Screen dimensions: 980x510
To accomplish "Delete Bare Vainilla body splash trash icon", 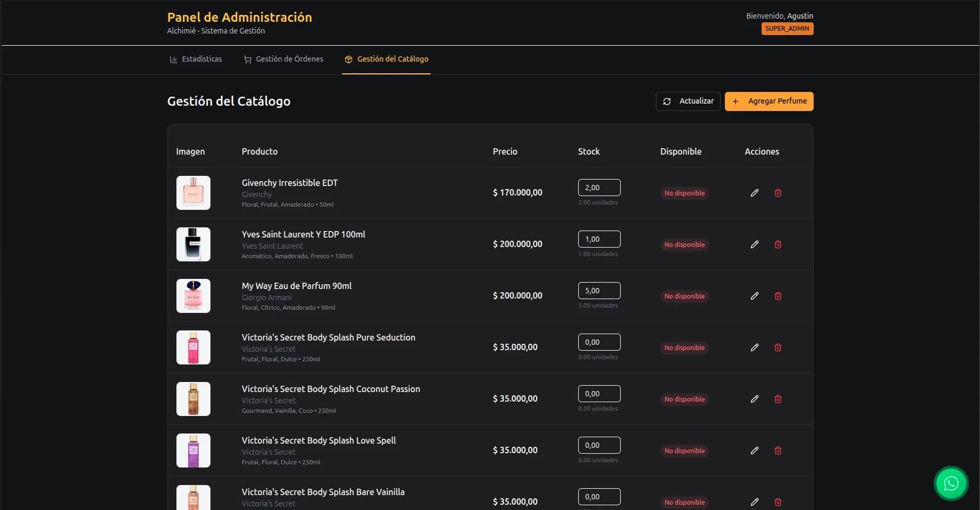I will point(778,502).
